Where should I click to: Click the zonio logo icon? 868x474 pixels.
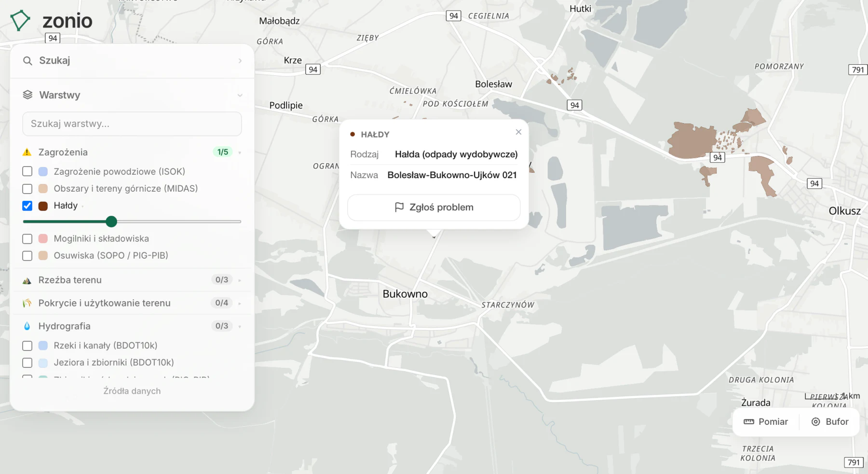[20, 20]
